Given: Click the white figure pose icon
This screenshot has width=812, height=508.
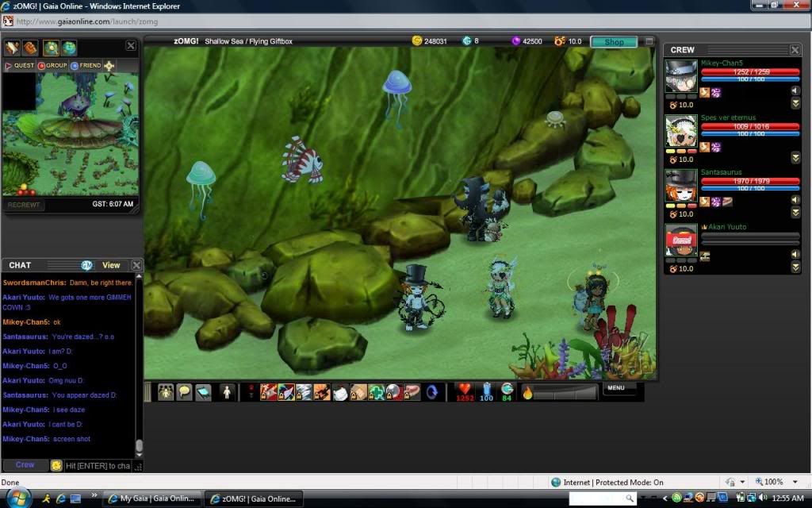Looking at the screenshot, I should click(227, 392).
